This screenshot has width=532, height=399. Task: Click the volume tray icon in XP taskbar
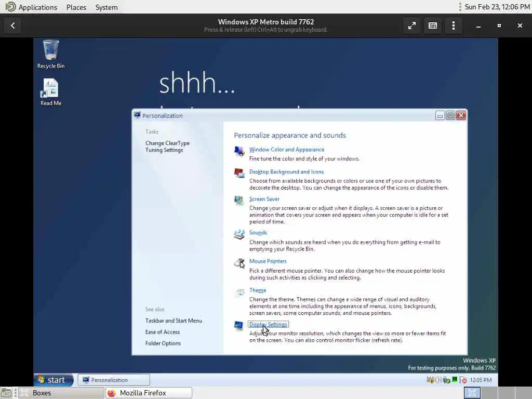(x=438, y=380)
